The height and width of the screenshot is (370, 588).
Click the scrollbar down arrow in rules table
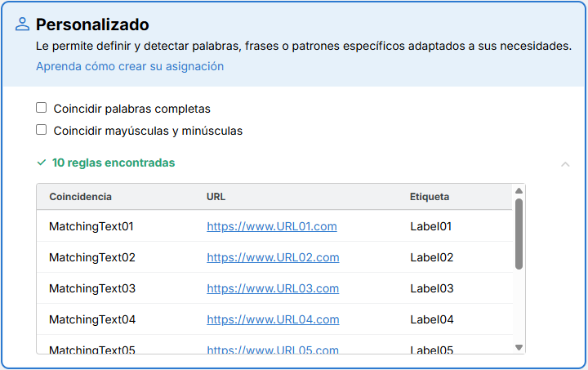pyautogui.click(x=519, y=347)
